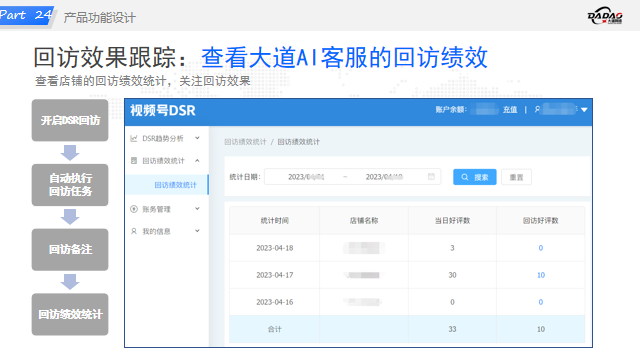Click the 账务管理 coin icon
The image size is (640, 360).
click(133, 209)
